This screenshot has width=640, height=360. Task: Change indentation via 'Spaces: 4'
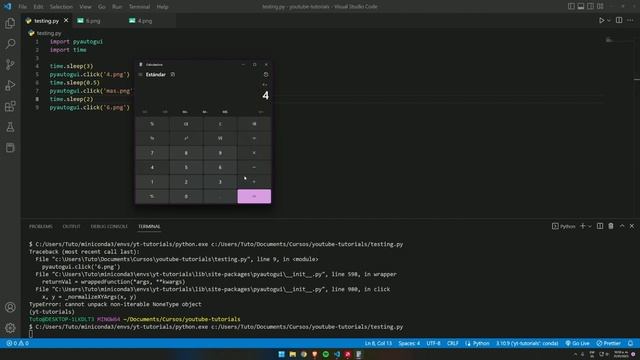point(409,343)
